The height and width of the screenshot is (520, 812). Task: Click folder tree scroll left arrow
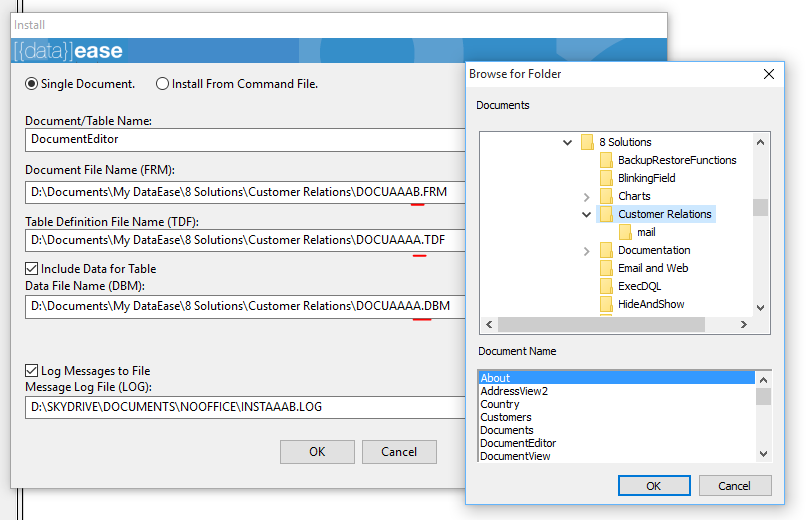pyautogui.click(x=489, y=324)
